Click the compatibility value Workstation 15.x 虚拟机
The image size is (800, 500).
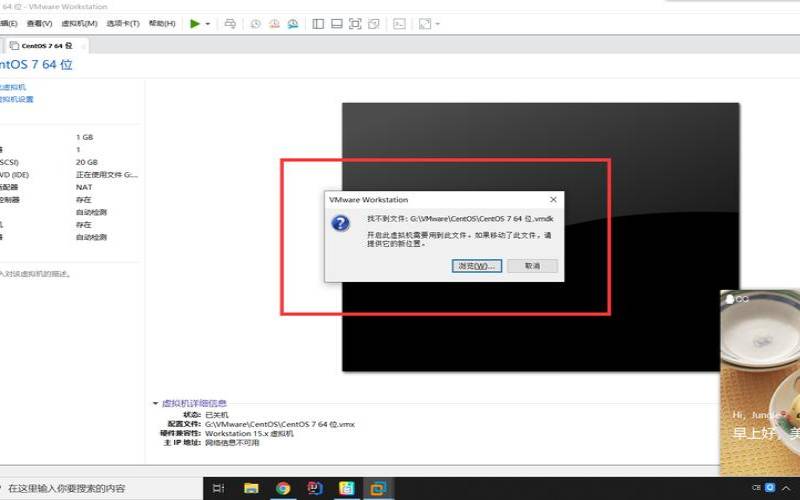point(249,434)
